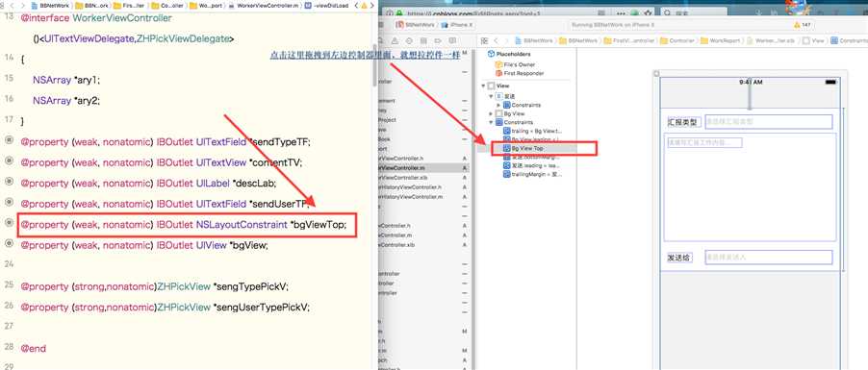Open the Wo...port folder crumb in the left jump bar
This screenshot has width=868, height=370.
pyautogui.click(x=205, y=6)
